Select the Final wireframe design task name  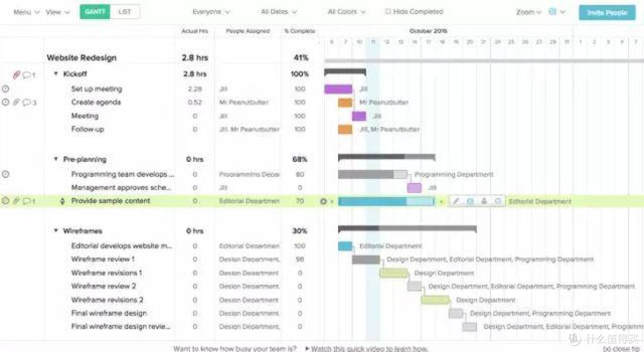(109, 313)
